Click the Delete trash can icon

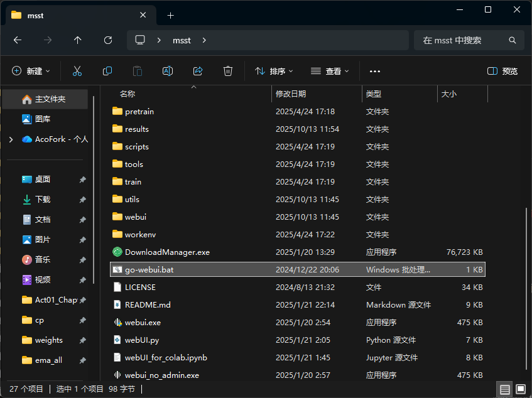(x=228, y=71)
